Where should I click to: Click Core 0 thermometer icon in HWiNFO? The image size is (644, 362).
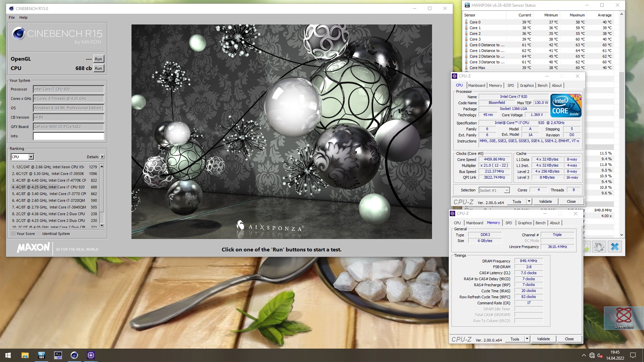click(x=466, y=22)
